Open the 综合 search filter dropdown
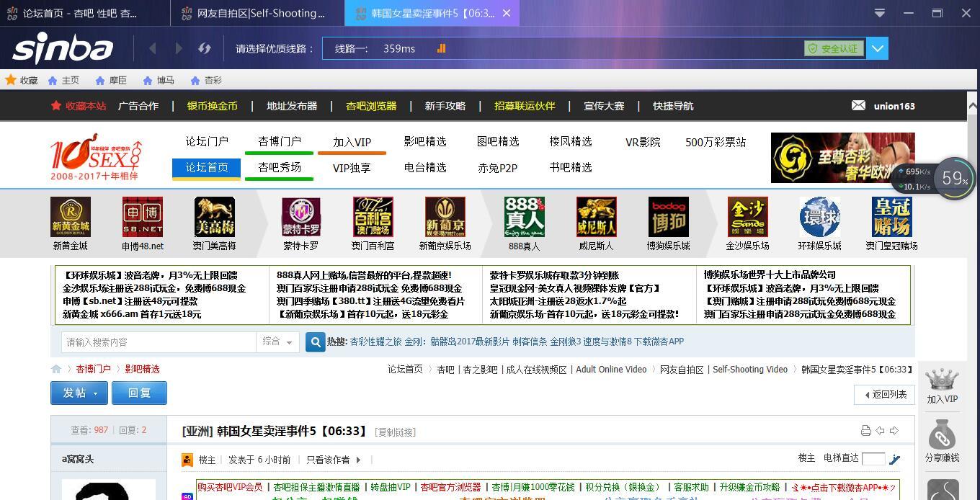 [277, 342]
